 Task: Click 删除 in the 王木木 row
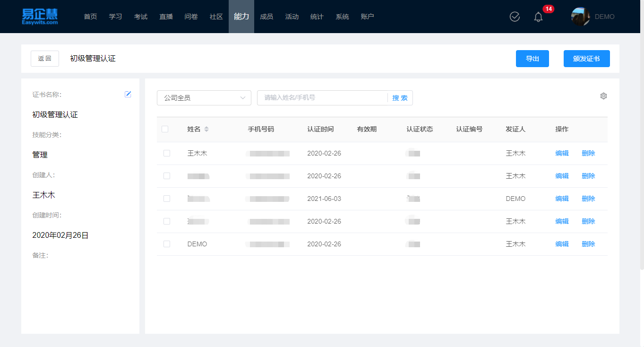[588, 153]
